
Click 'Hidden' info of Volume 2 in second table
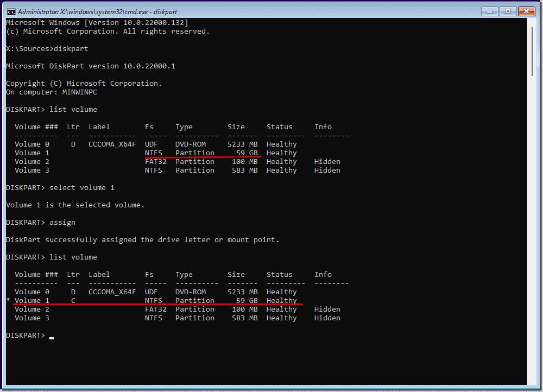pos(327,309)
